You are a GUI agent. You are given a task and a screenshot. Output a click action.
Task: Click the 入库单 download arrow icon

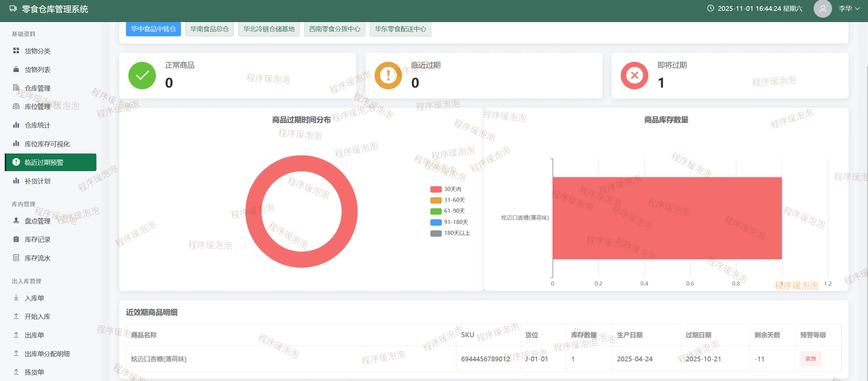16,297
